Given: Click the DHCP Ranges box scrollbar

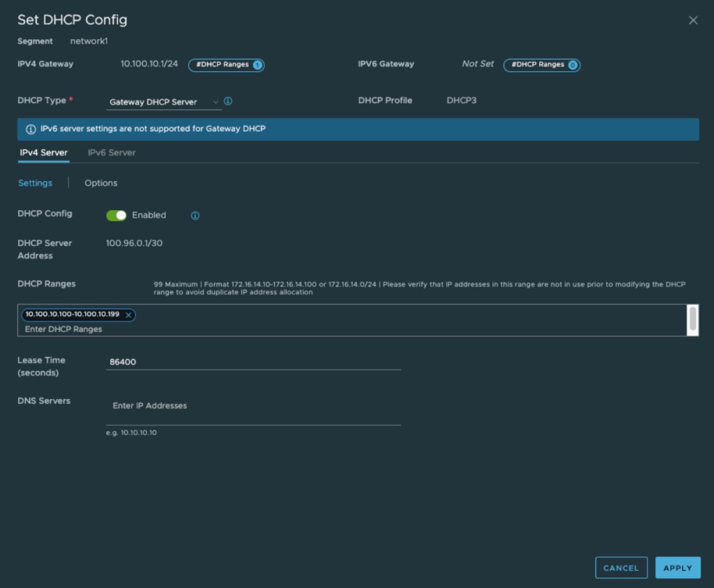Looking at the screenshot, I should [692, 319].
